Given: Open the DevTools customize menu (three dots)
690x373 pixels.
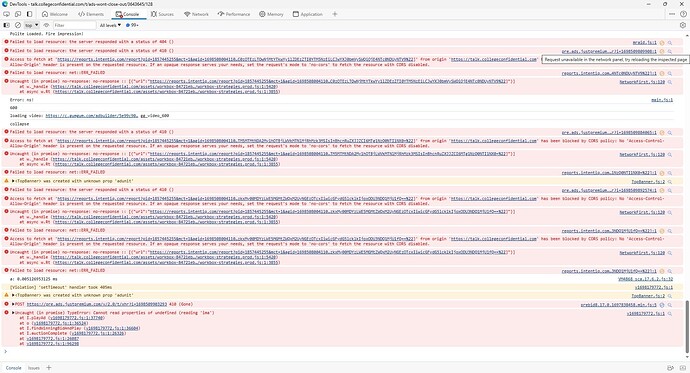Looking at the screenshot, I should pyautogui.click(x=672, y=14).
